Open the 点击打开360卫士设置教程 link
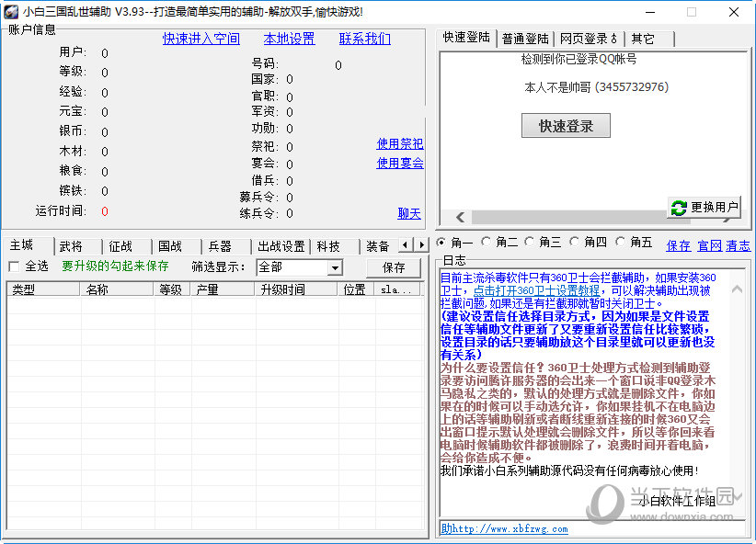The width and height of the screenshot is (756, 544). [x=536, y=290]
